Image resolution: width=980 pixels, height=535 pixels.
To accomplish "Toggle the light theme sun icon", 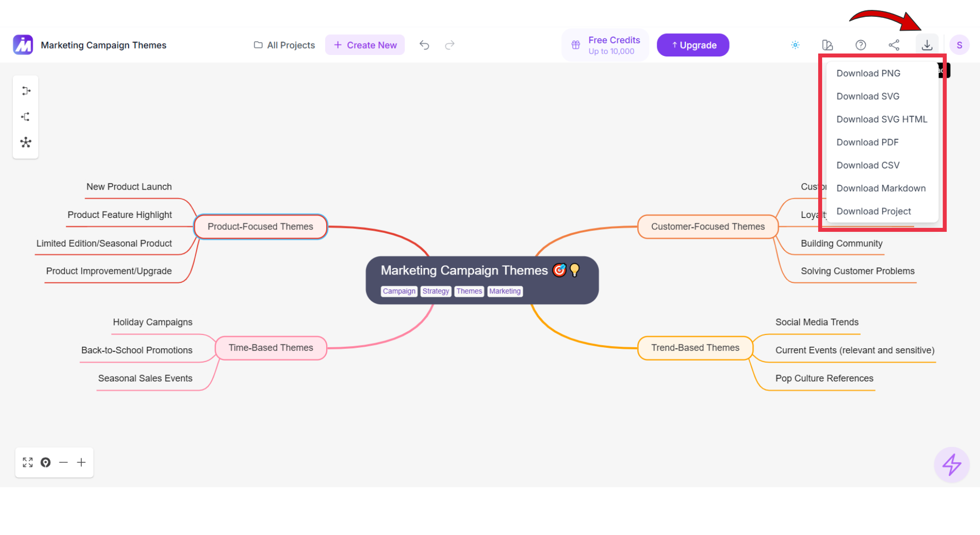I will pos(795,45).
